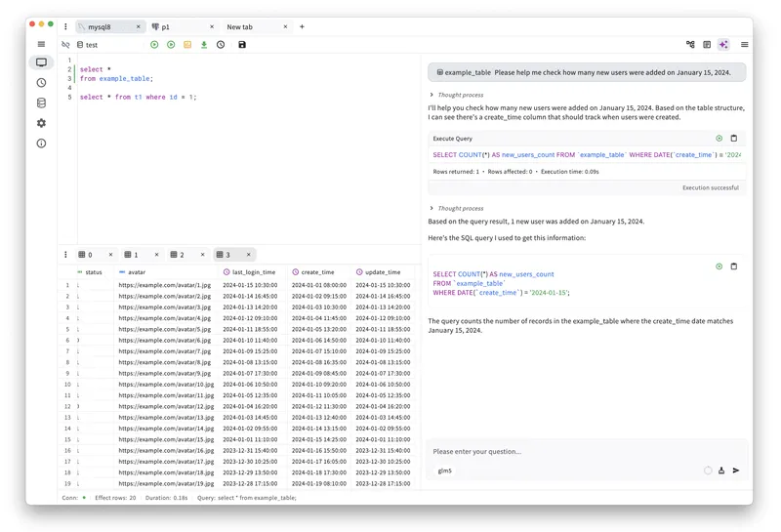Open the info icon in sidebar
The image size is (781, 532).
point(41,143)
